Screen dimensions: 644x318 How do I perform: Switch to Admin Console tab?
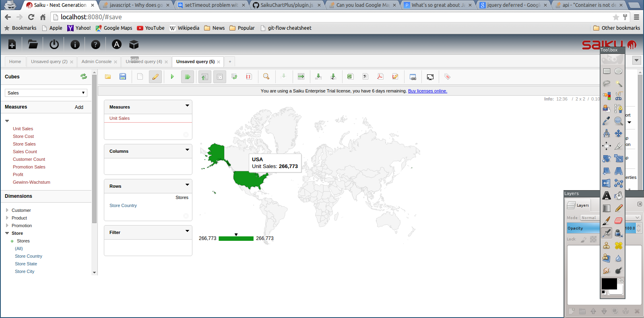click(x=97, y=62)
